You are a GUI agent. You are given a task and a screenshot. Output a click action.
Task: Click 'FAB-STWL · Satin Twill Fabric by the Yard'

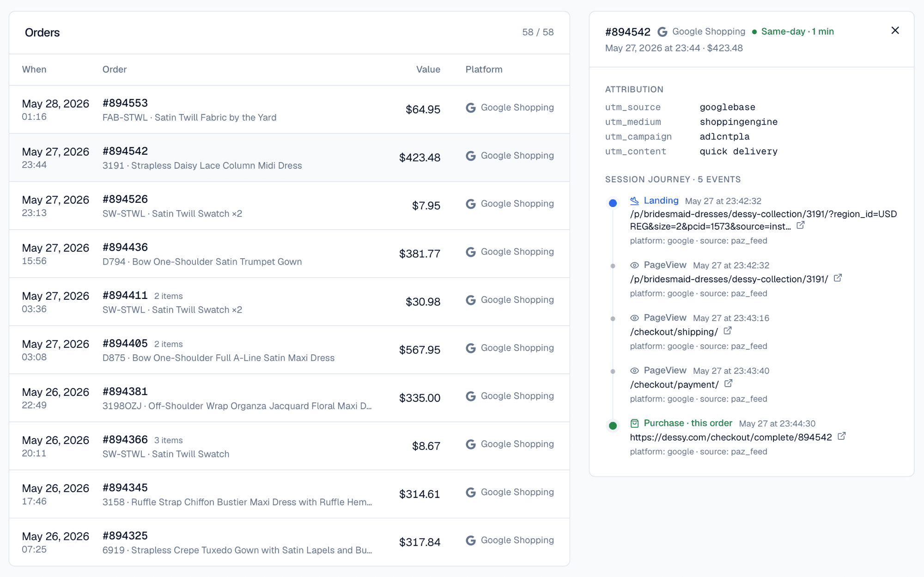click(189, 117)
